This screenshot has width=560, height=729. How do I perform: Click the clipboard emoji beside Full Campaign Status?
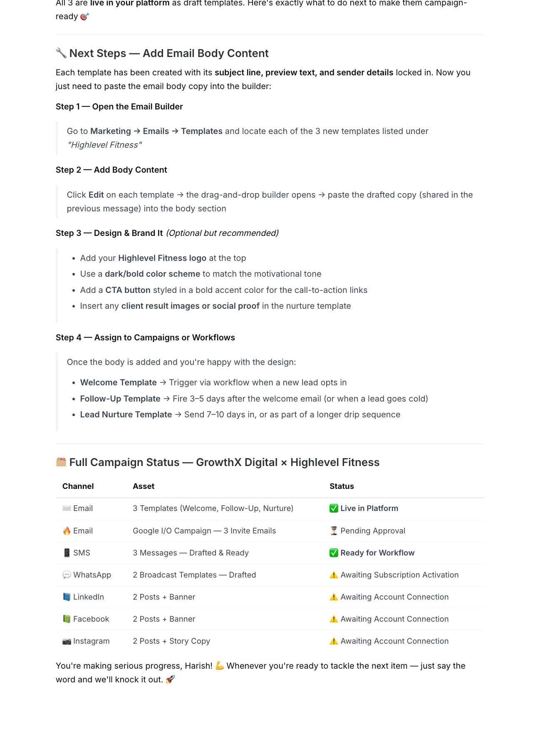pyautogui.click(x=61, y=462)
